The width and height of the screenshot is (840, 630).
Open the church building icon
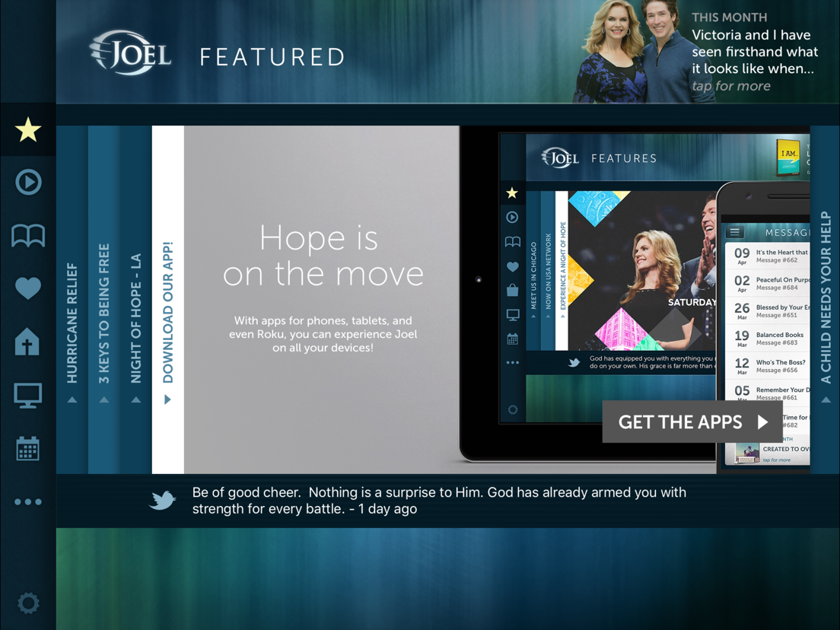[x=28, y=341]
